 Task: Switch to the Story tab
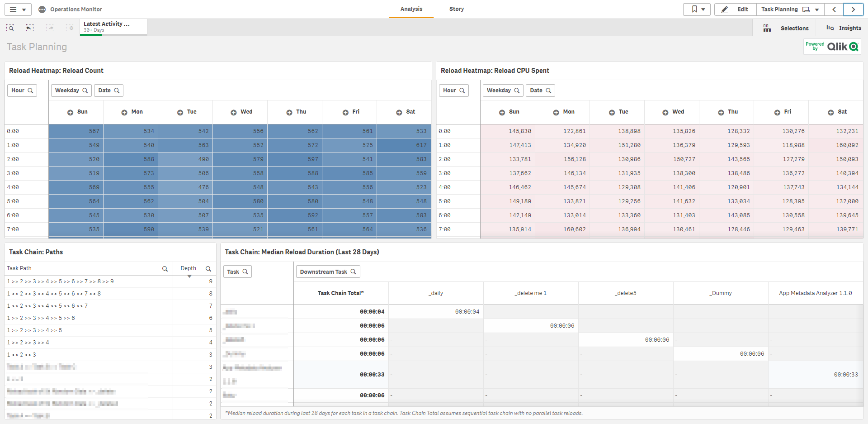(x=456, y=9)
